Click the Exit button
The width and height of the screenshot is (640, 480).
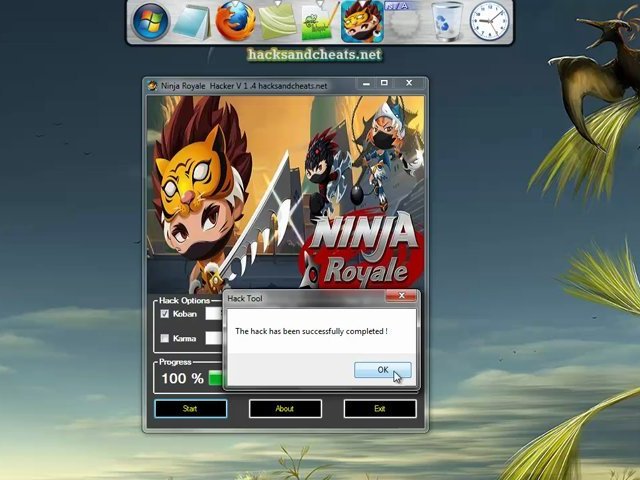(x=379, y=408)
